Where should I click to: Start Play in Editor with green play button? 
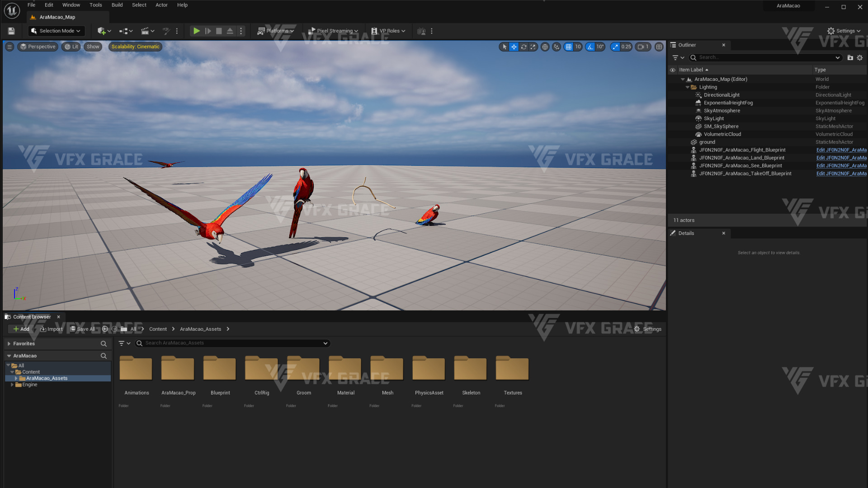(x=196, y=31)
